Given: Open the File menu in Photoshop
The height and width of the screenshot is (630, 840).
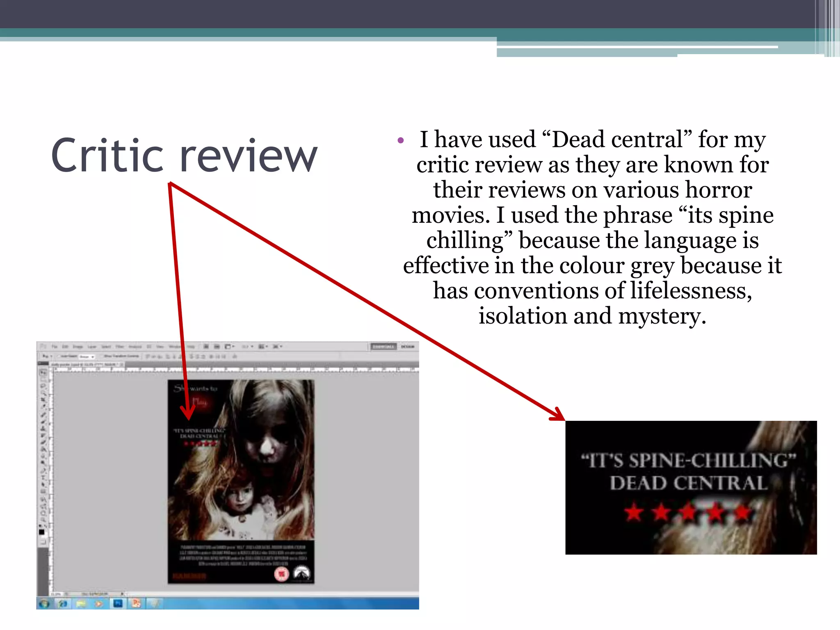Looking at the screenshot, I should pos(55,347).
